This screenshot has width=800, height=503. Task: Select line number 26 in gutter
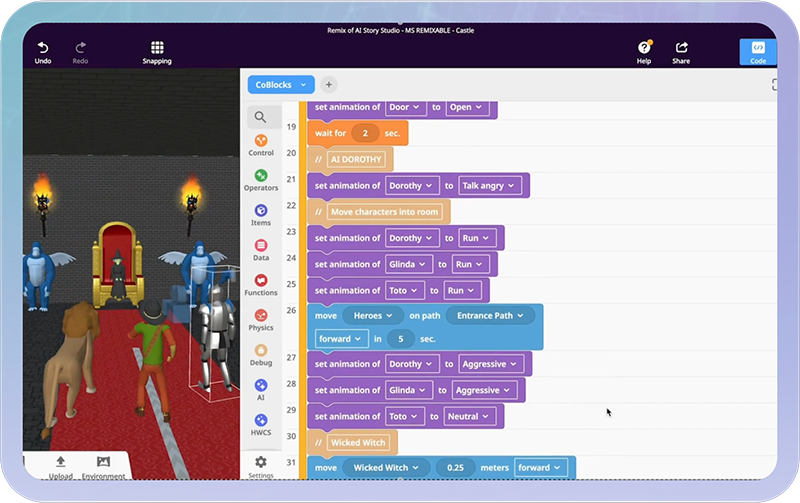(291, 310)
